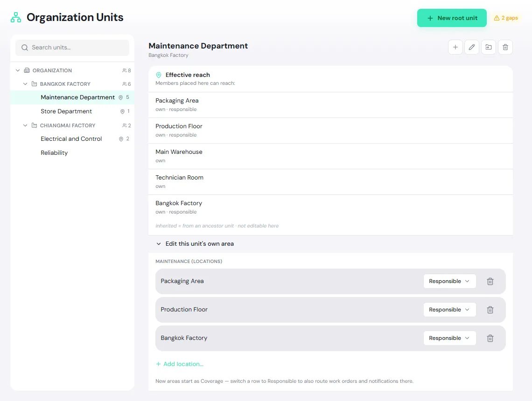Click the move unit icon in header
This screenshot has height=401, width=532.
[489, 47]
